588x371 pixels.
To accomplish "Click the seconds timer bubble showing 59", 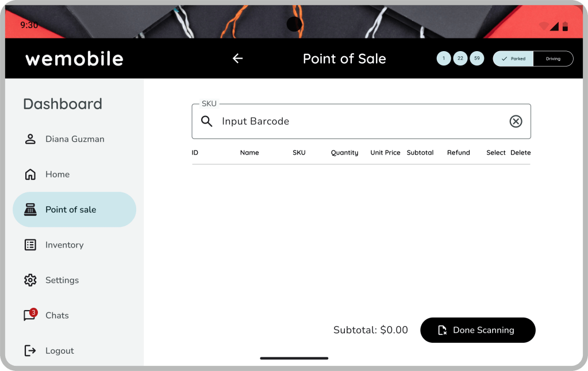I will [477, 59].
